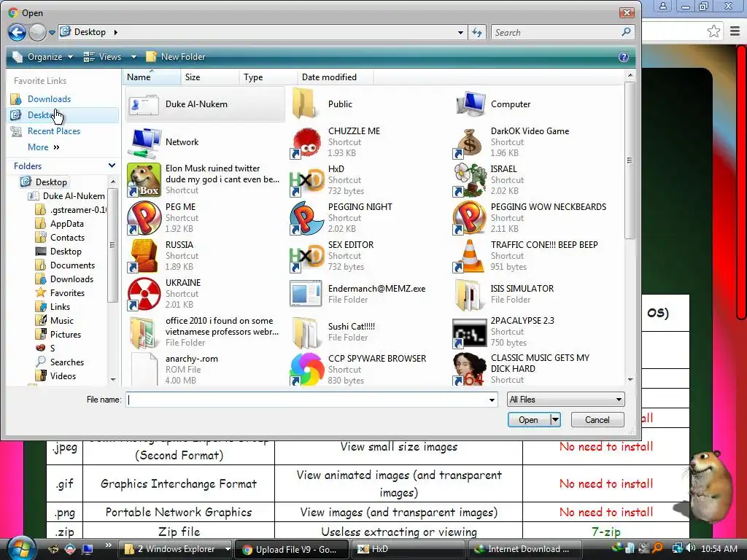Screen dimensions: 747x560
Task: Select Documents in the folder tree
Action: pos(72,265)
